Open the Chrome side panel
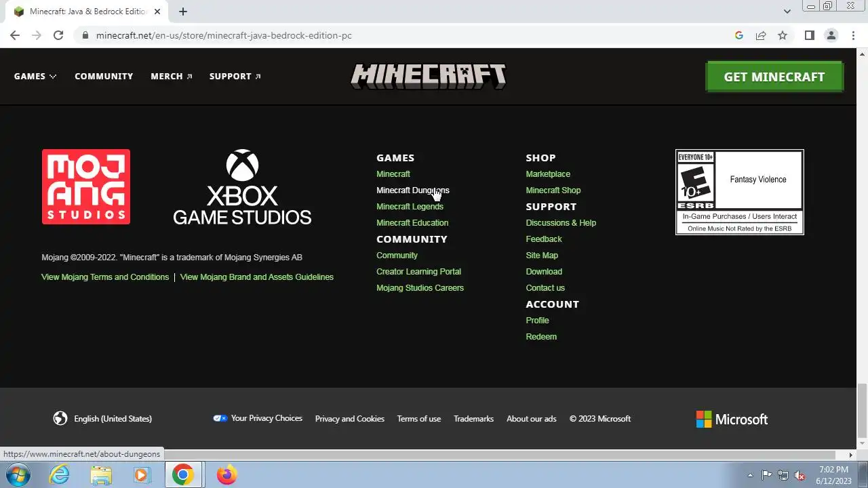This screenshot has height=488, width=868. [x=809, y=35]
